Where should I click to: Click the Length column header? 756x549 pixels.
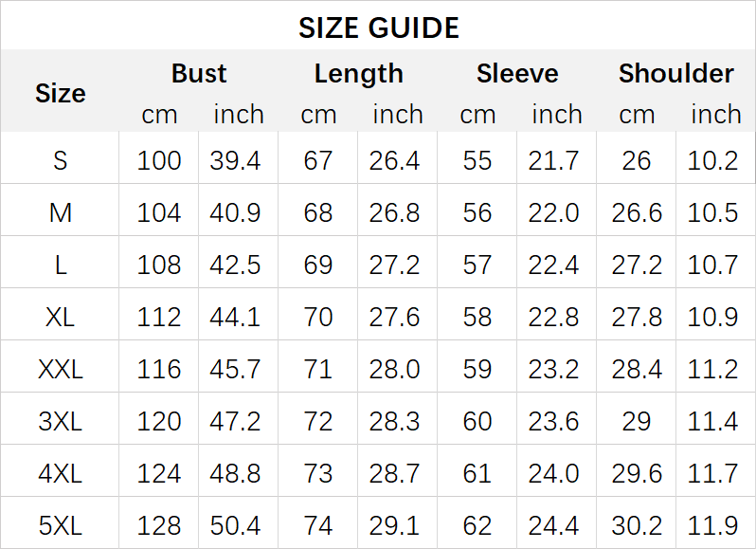pyautogui.click(x=358, y=74)
